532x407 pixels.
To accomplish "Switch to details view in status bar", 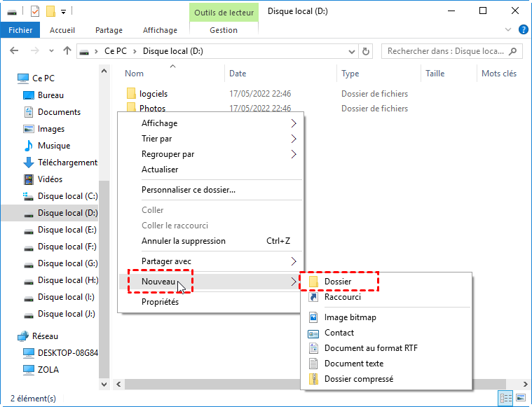I will 505,398.
